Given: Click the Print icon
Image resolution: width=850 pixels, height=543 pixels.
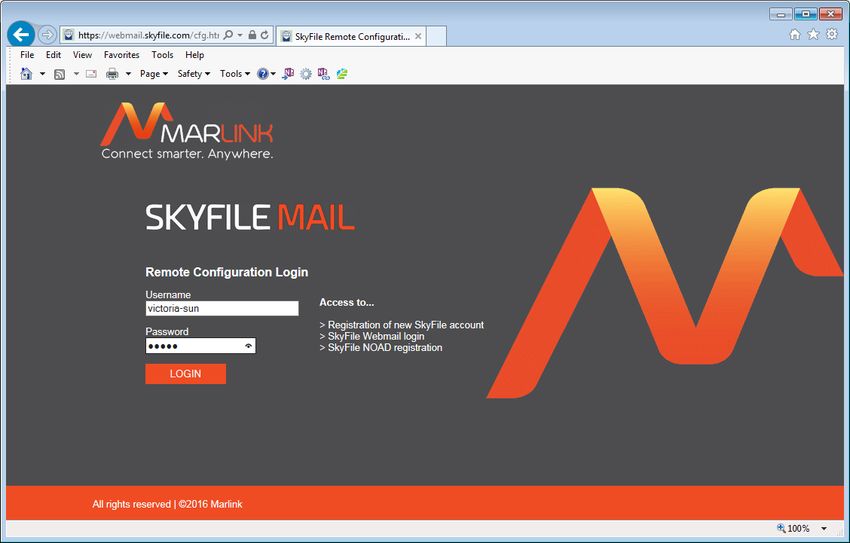Looking at the screenshot, I should tap(112, 74).
